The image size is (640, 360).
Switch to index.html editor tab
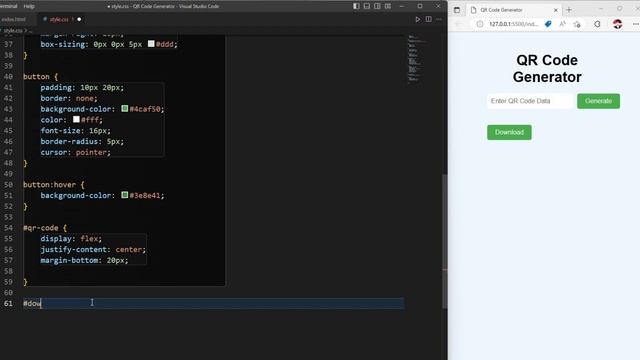point(13,19)
